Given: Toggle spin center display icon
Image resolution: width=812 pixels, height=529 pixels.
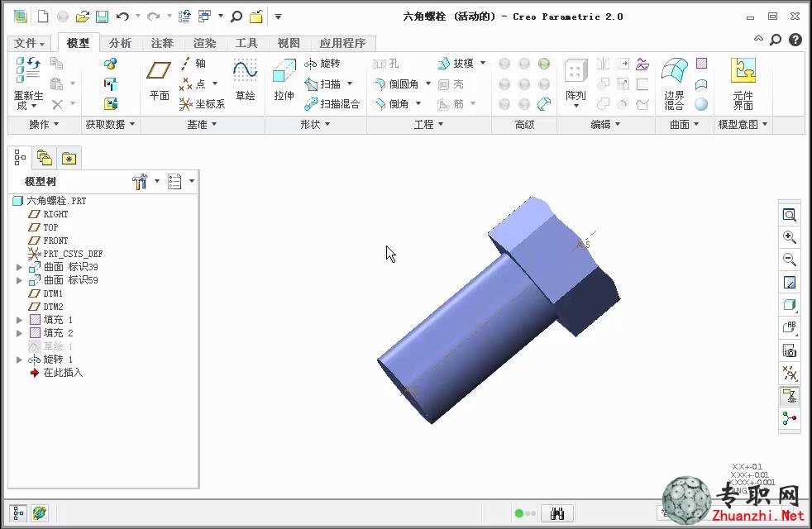Looking at the screenshot, I should tap(789, 418).
